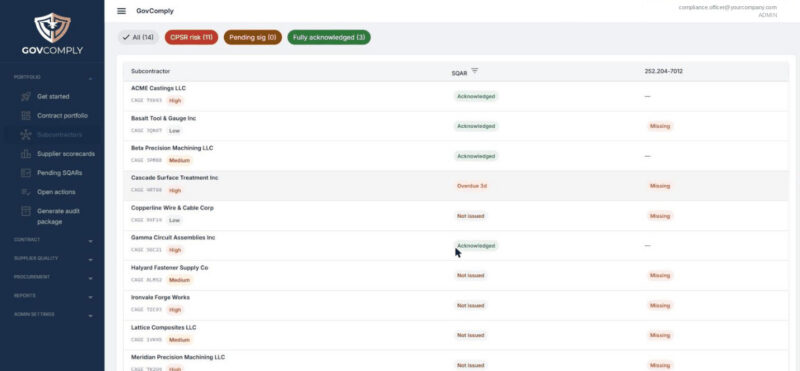Filter by Pending sig (0) chip
Image resolution: width=800 pixels, height=371 pixels.
253,37
